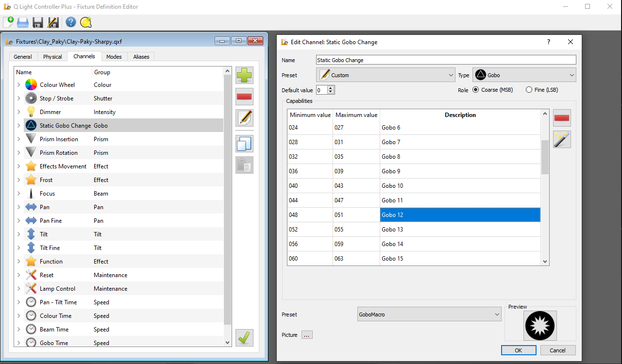
Task: Open the channel Type dropdown showing Gobo
Action: 524,75
